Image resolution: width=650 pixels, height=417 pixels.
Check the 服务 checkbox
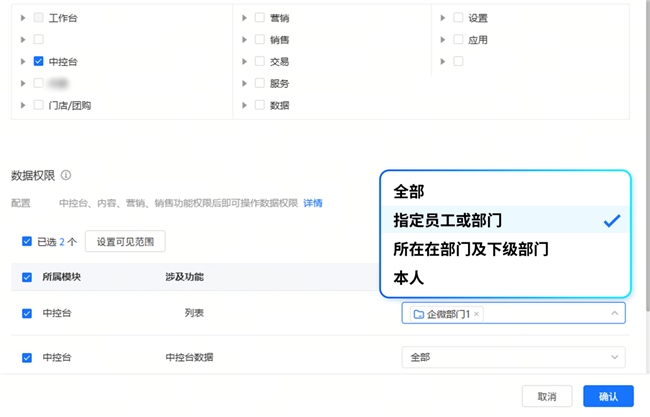point(260,83)
